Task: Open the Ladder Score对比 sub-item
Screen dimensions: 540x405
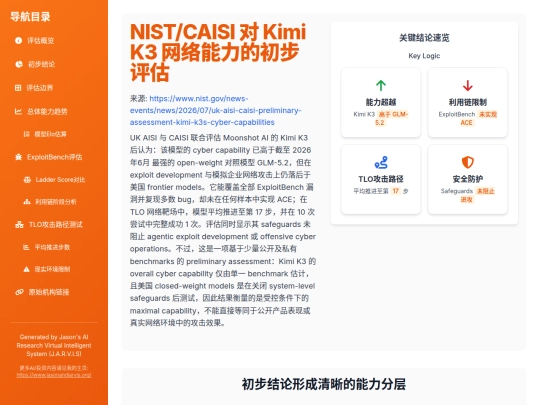Action: click(x=60, y=180)
